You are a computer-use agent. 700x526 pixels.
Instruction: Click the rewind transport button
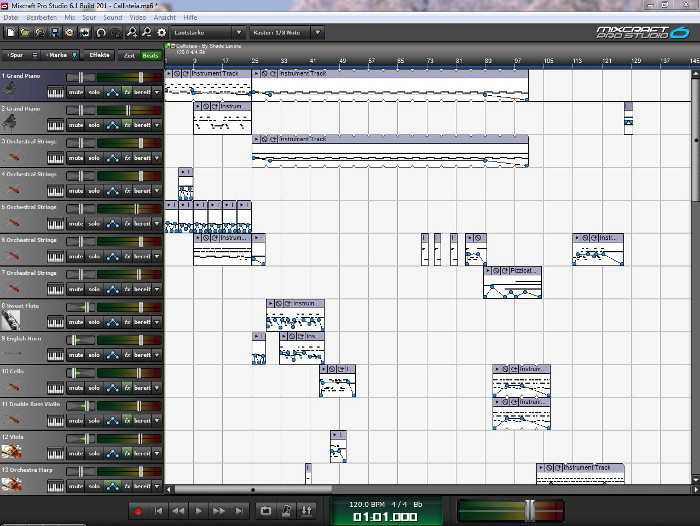point(179,511)
